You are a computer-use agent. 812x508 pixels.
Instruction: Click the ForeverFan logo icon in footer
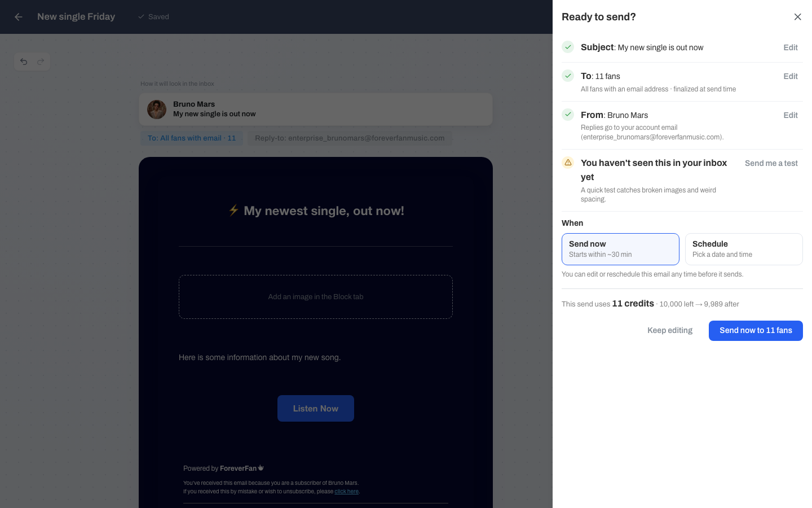261,468
